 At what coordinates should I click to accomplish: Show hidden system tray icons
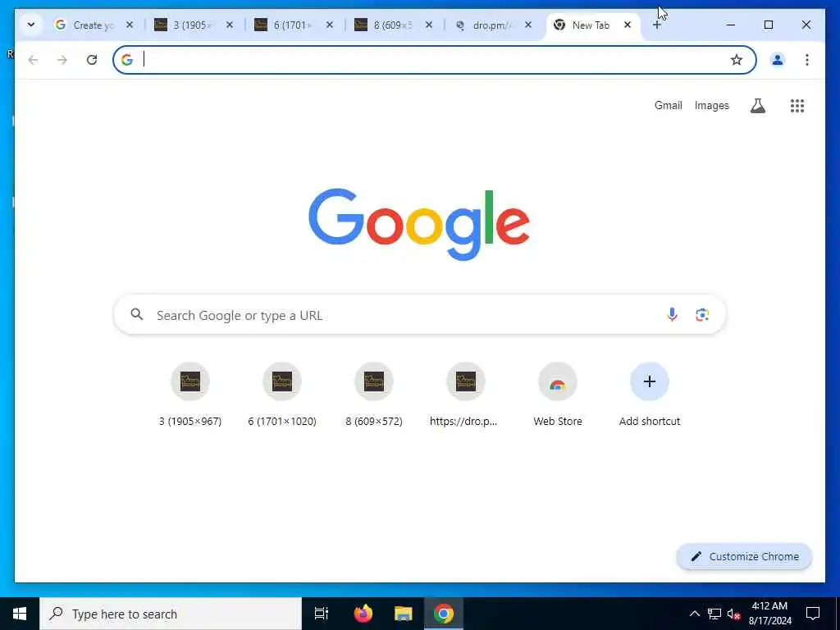tap(694, 614)
